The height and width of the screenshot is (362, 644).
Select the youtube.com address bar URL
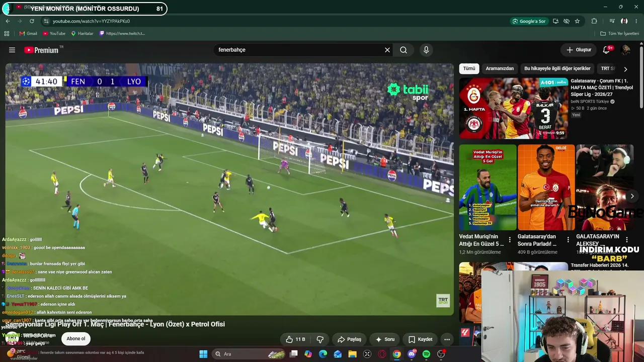coord(91,21)
